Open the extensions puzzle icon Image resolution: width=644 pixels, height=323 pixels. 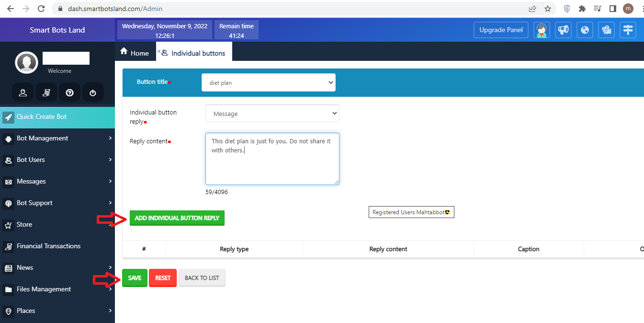tap(582, 9)
